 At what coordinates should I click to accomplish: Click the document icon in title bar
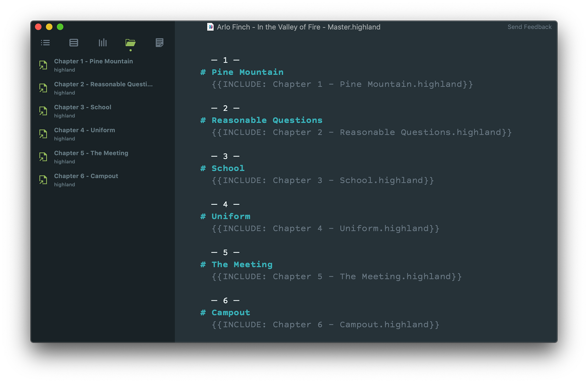coord(210,27)
